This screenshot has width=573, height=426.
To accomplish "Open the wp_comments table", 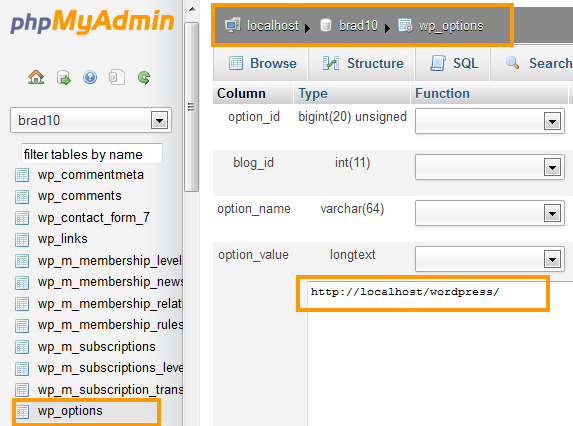I will point(79,196).
